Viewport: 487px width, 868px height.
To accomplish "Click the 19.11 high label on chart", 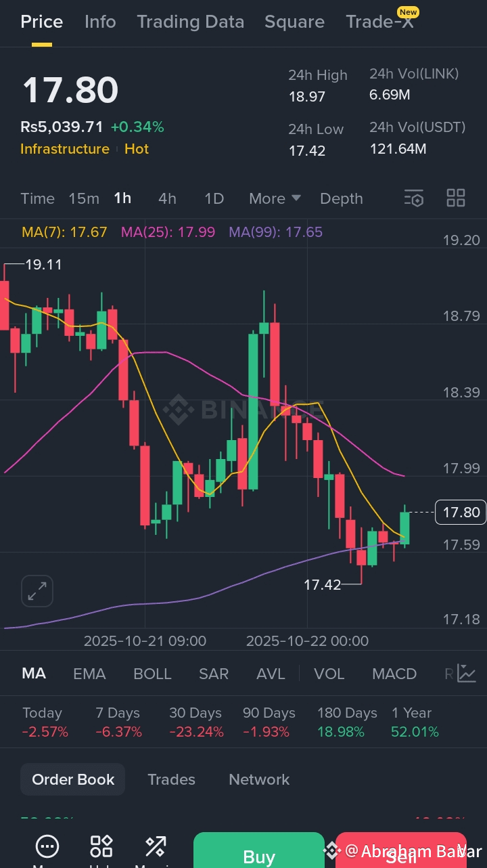I will [43, 265].
